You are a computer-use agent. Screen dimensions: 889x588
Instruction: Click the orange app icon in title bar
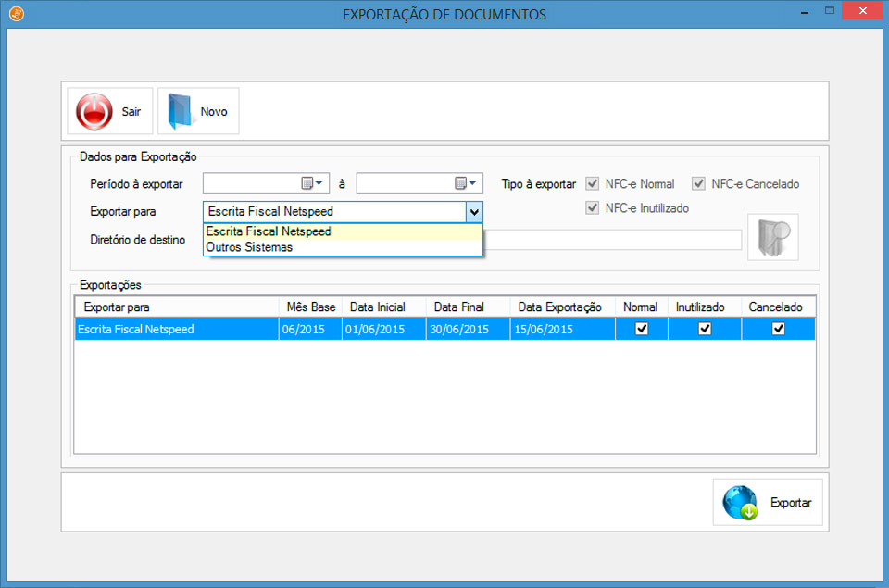click(x=17, y=14)
